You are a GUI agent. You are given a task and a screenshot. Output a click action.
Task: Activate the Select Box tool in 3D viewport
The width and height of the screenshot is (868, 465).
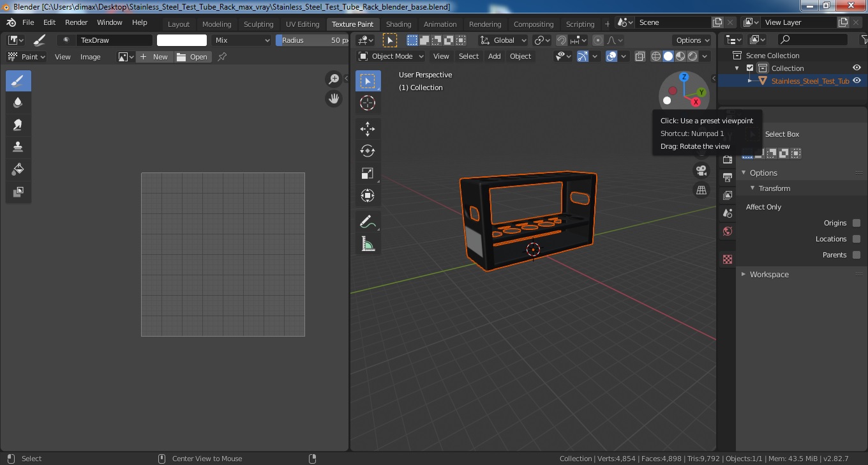[368, 81]
